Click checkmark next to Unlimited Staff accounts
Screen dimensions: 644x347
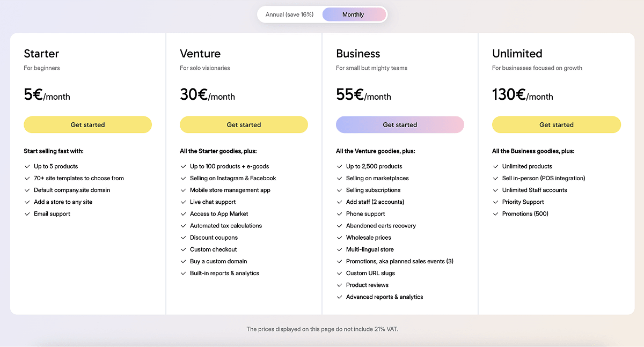[496, 190]
